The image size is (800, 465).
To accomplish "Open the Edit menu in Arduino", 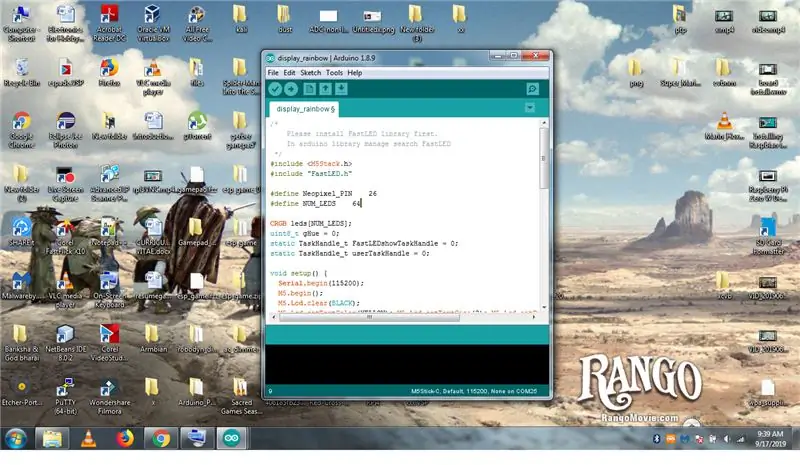I will click(289, 72).
